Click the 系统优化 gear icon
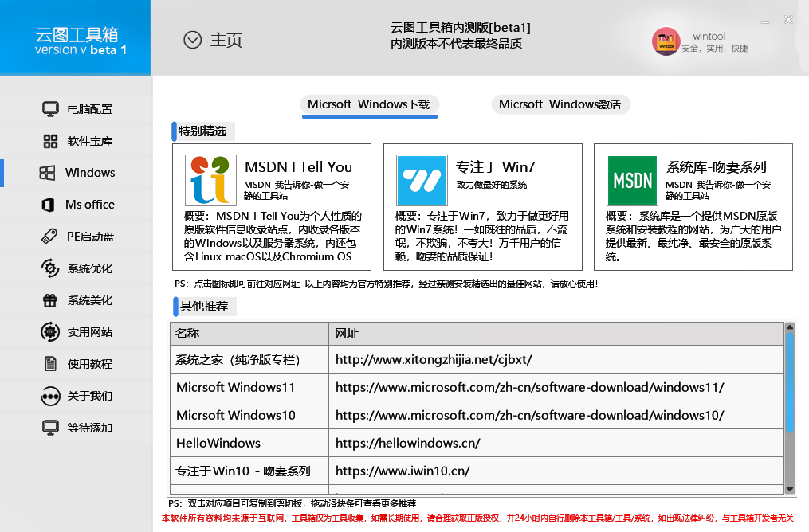Image resolution: width=809 pixels, height=532 pixels. click(50, 268)
